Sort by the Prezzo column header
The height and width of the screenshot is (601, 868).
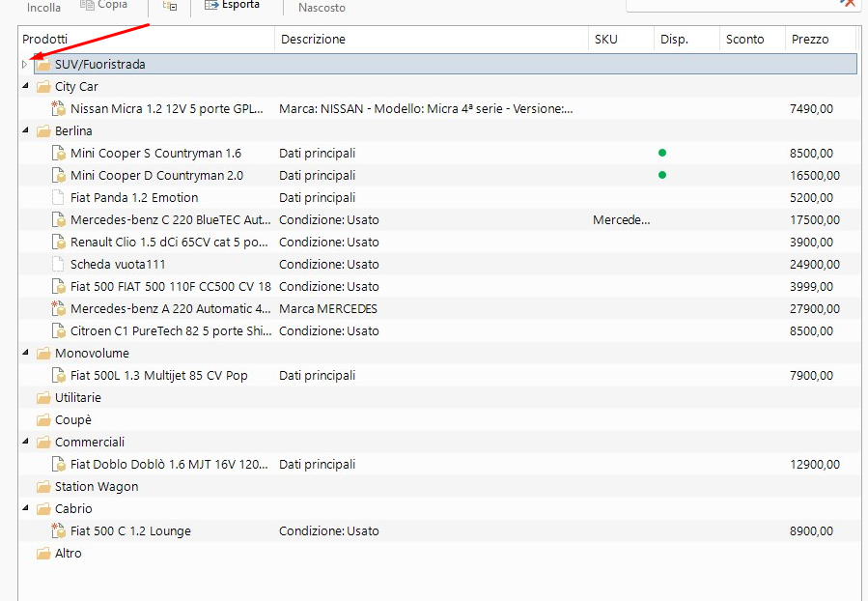coord(809,40)
